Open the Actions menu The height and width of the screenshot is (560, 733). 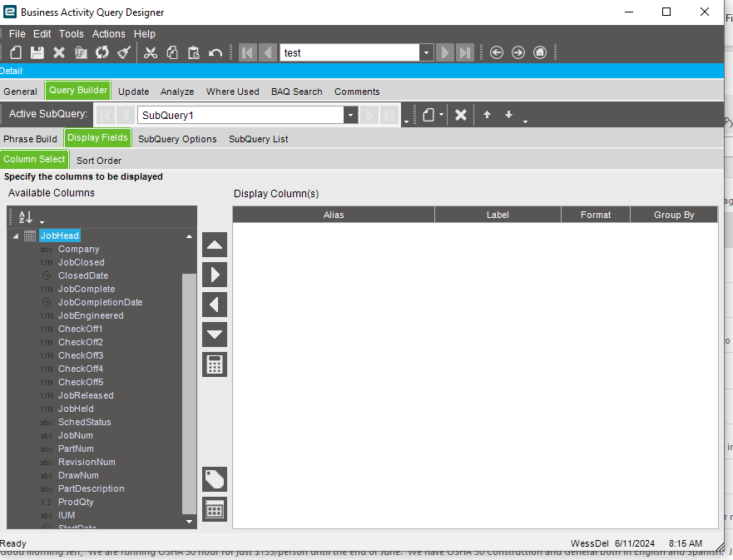pyautogui.click(x=108, y=33)
